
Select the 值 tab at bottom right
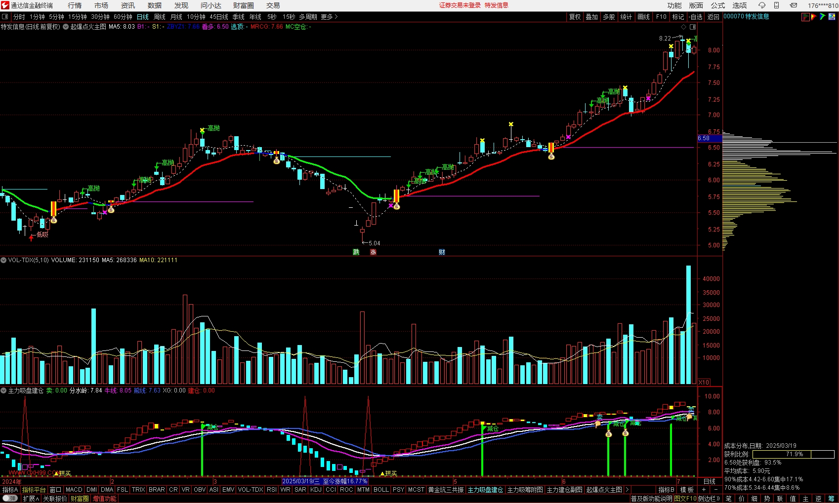(x=793, y=499)
